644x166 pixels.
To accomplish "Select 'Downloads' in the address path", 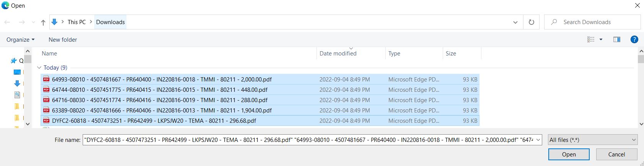I will [x=110, y=22].
